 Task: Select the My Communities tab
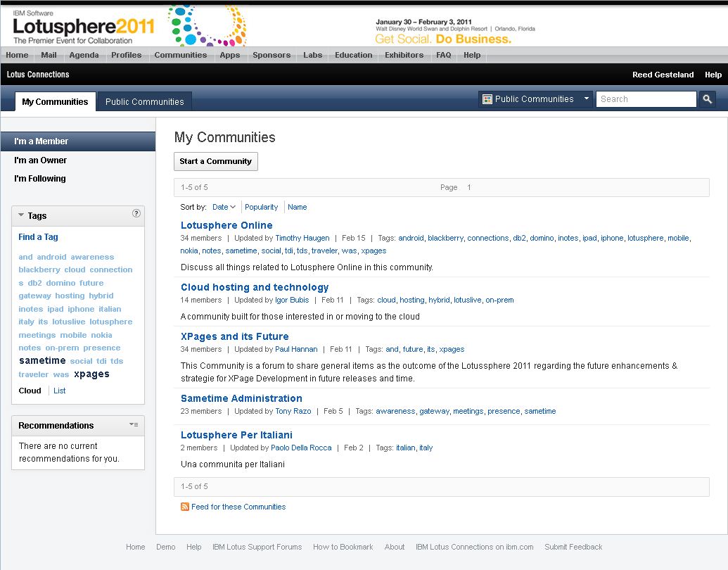[x=55, y=102]
